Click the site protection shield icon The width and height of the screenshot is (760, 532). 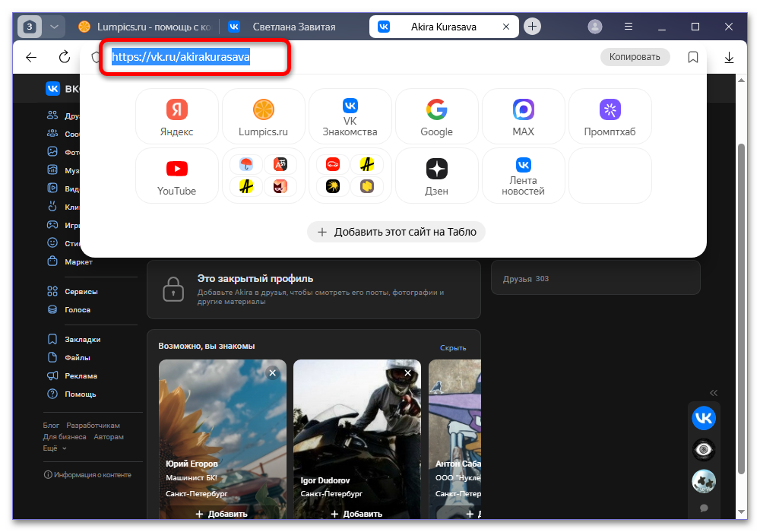pos(96,57)
